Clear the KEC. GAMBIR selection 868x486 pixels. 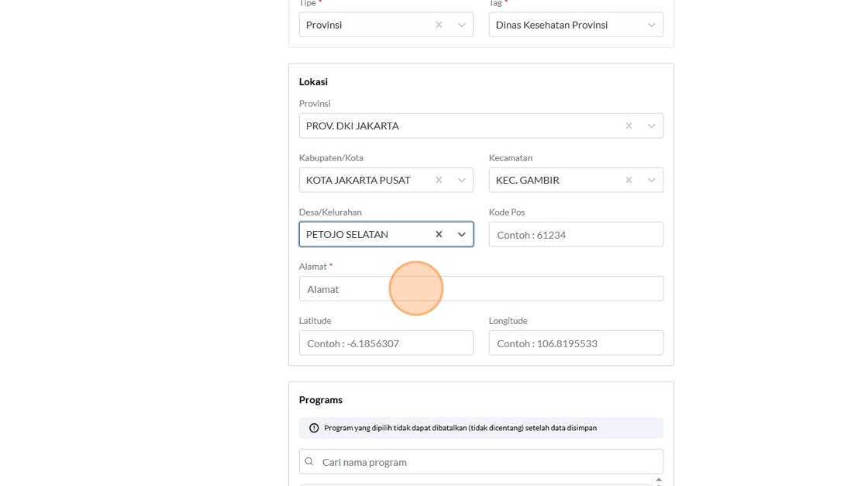[629, 180]
